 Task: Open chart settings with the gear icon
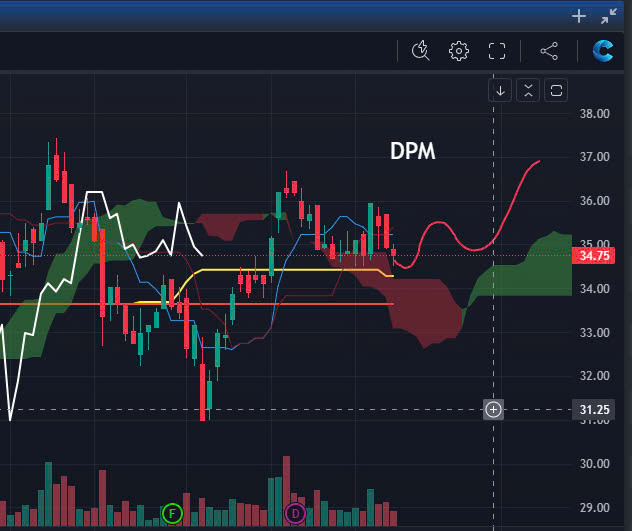[459, 51]
